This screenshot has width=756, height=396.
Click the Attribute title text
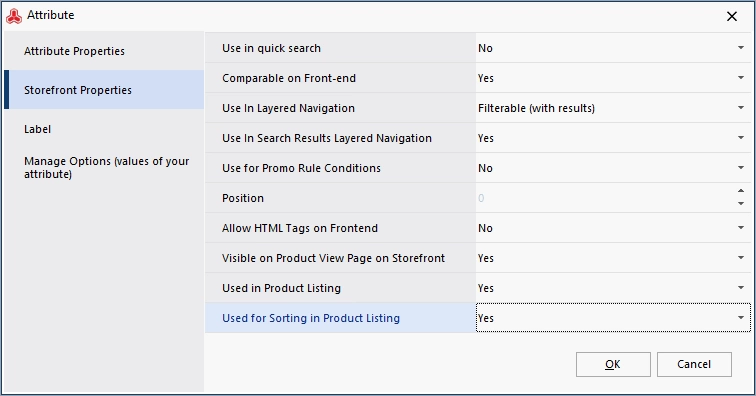pos(51,15)
